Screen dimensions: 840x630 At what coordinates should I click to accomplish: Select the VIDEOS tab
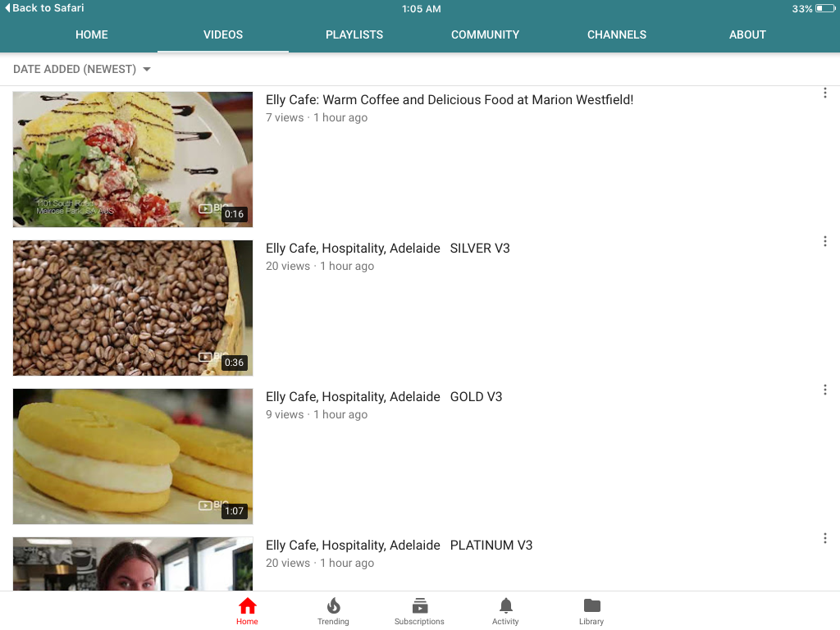223,34
